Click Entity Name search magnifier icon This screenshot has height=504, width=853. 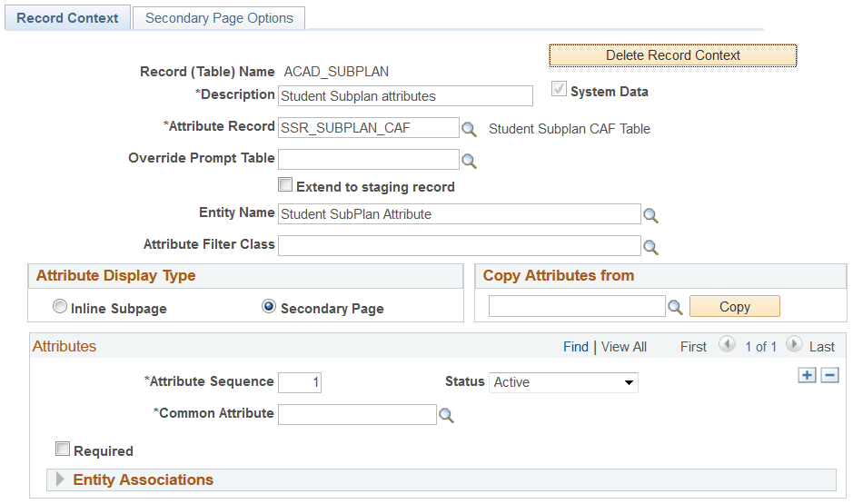[650, 215]
